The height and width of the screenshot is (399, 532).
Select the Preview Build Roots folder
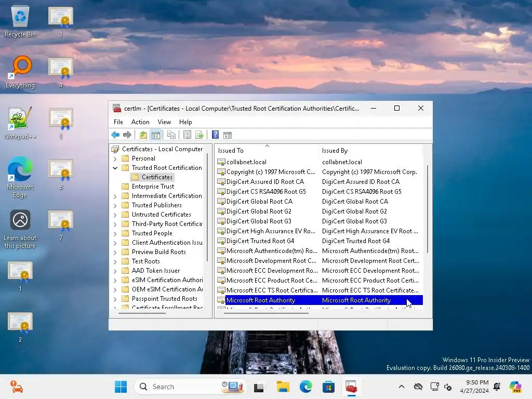coord(154,252)
